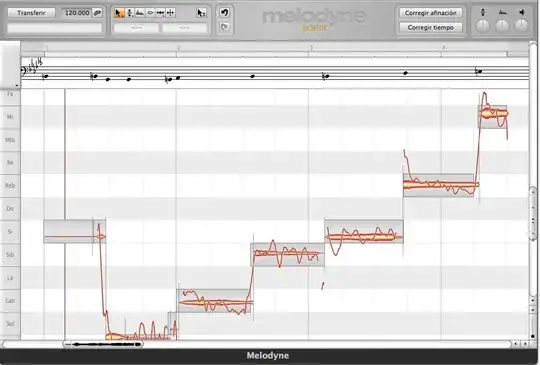Select the Sib note blob
Viewport: 540px width, 365px height.
[x=287, y=254]
